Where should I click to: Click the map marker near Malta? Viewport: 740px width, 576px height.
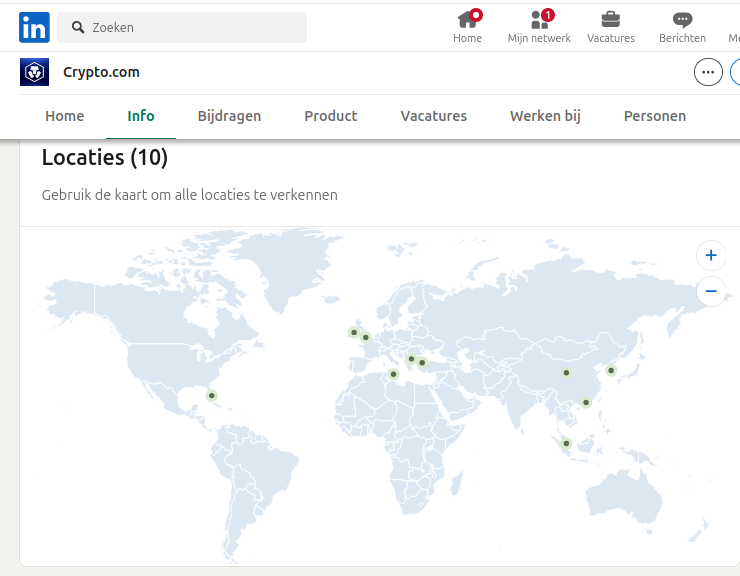[393, 374]
